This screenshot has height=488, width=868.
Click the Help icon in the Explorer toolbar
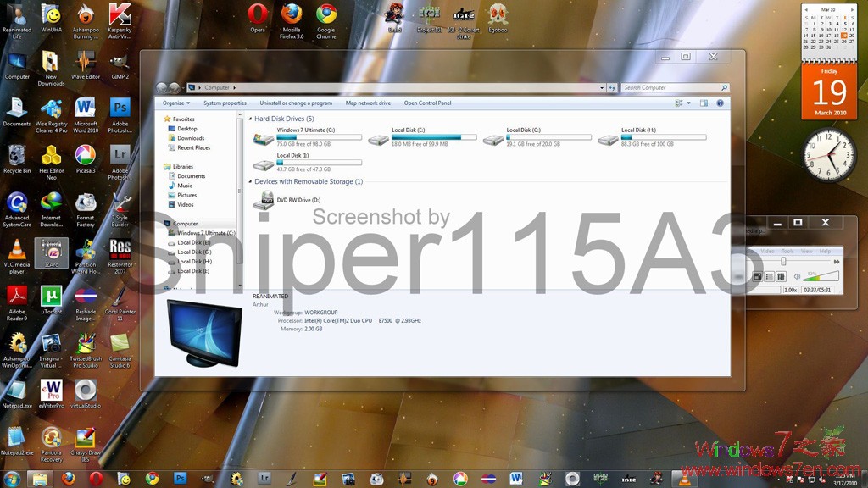720,103
